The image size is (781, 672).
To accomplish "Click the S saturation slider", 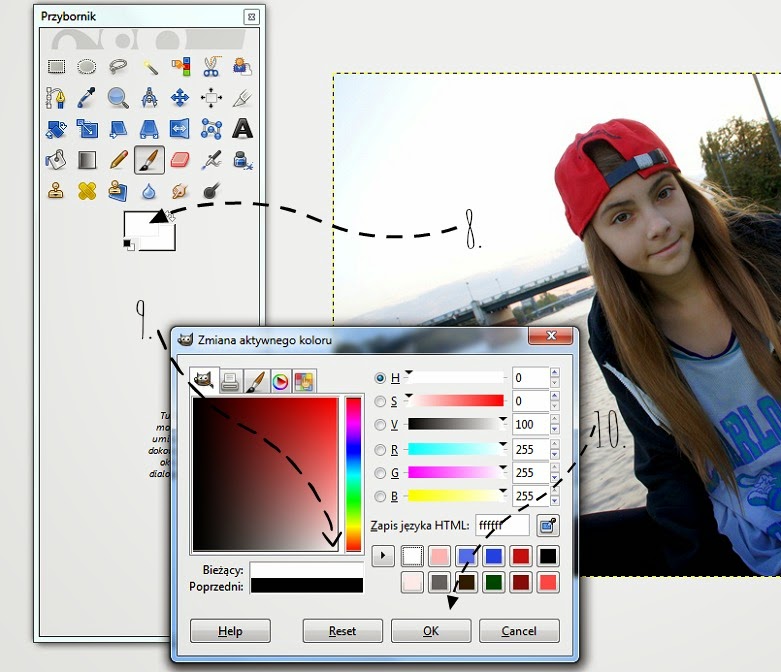I will point(456,401).
